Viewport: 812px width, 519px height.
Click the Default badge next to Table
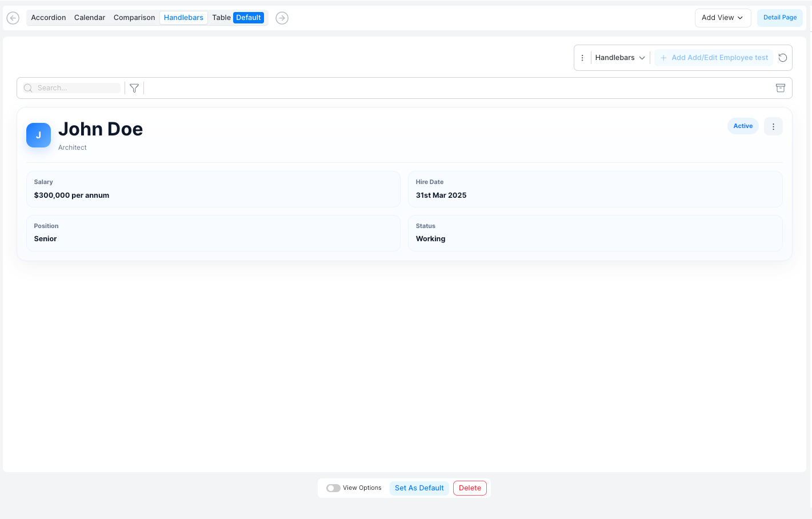point(248,17)
